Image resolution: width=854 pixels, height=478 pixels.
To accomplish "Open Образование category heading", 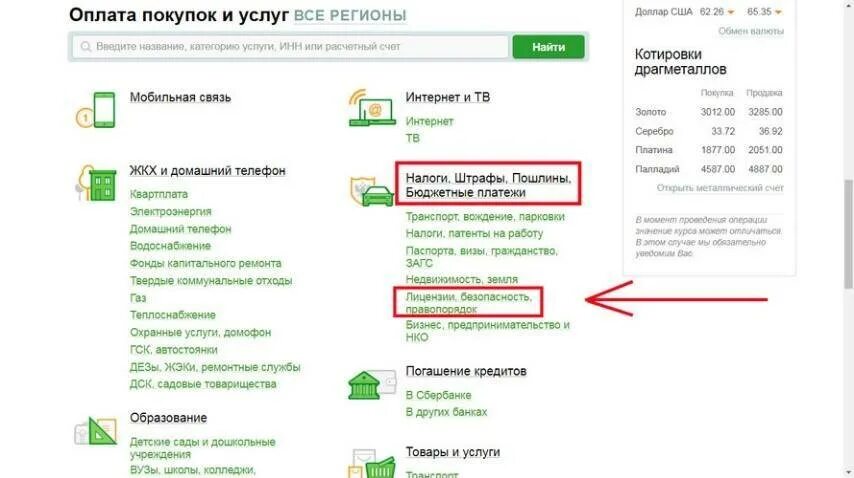I will (x=168, y=418).
